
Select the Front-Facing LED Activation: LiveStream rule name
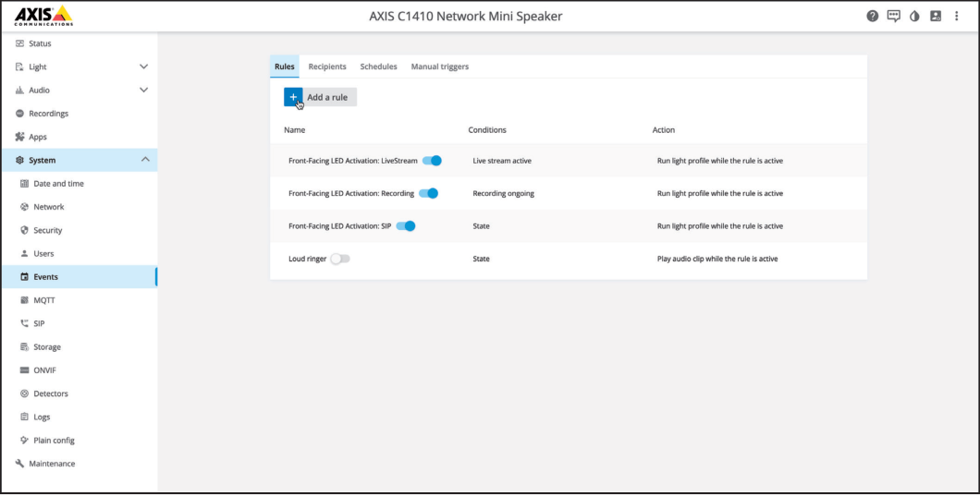pyautogui.click(x=353, y=161)
